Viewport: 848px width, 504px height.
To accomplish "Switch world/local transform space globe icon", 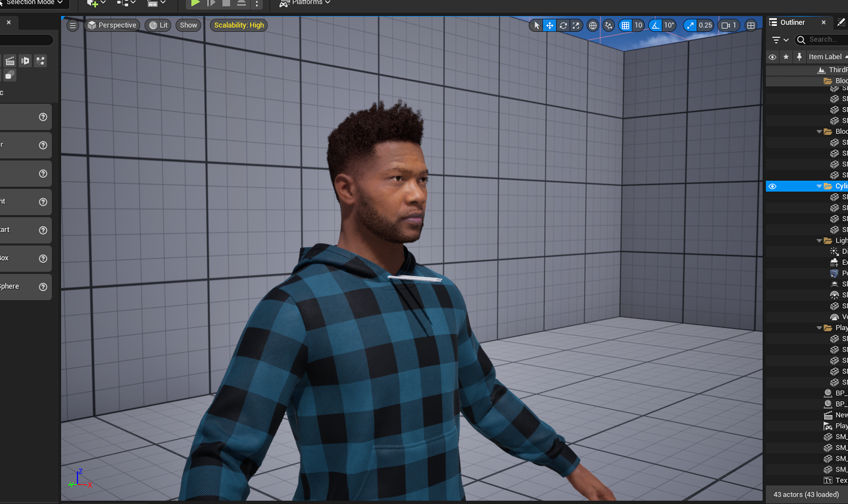I will (592, 25).
